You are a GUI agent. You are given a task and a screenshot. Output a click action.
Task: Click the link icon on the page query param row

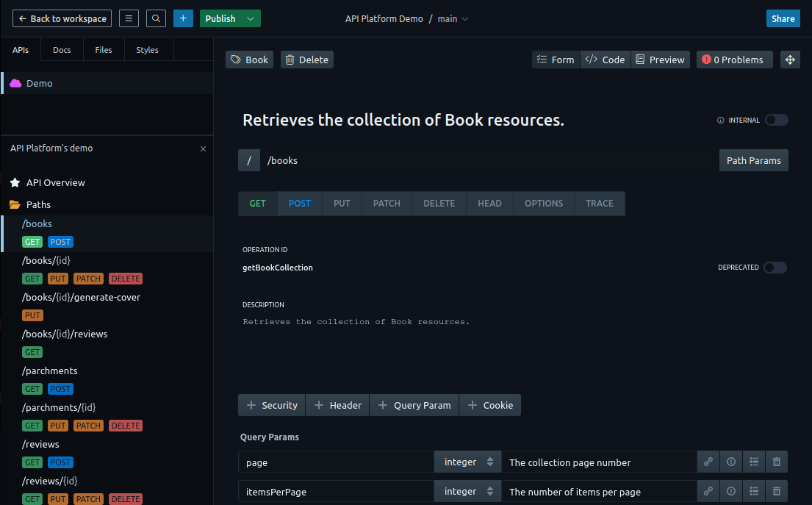[708, 462]
